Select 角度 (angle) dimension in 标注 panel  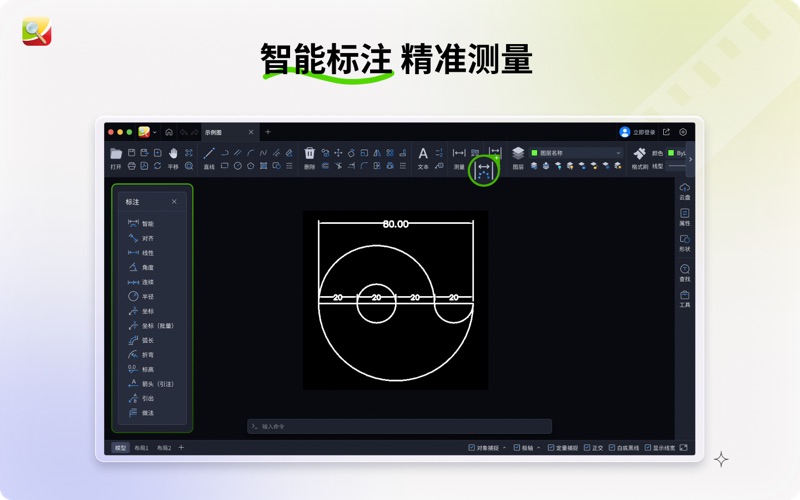point(141,267)
